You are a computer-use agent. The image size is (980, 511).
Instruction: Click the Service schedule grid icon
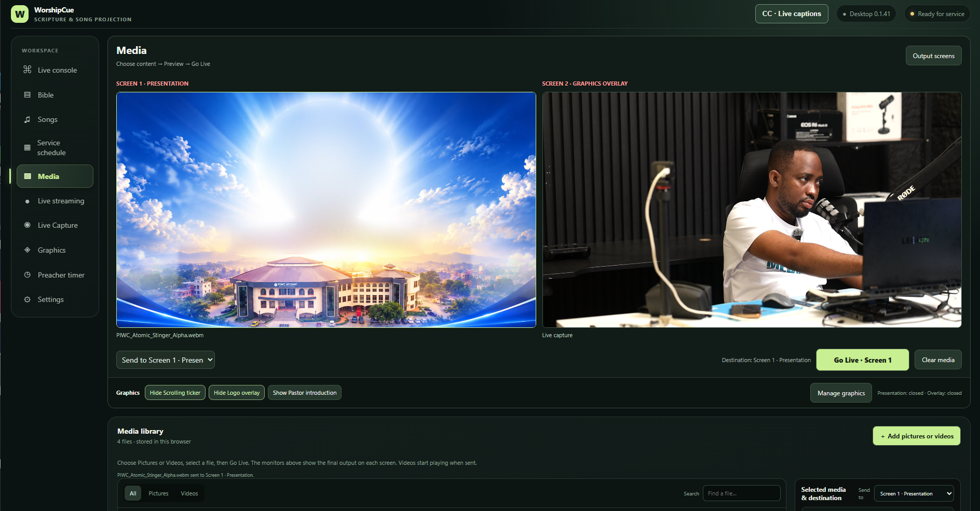click(x=28, y=148)
